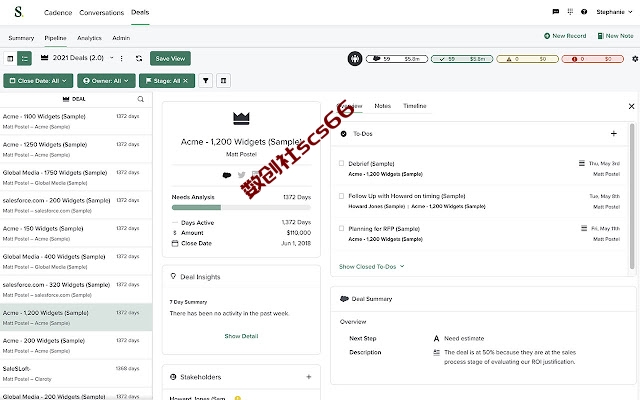Click New Note link
This screenshot has height=400, width=640.
(x=616, y=36)
